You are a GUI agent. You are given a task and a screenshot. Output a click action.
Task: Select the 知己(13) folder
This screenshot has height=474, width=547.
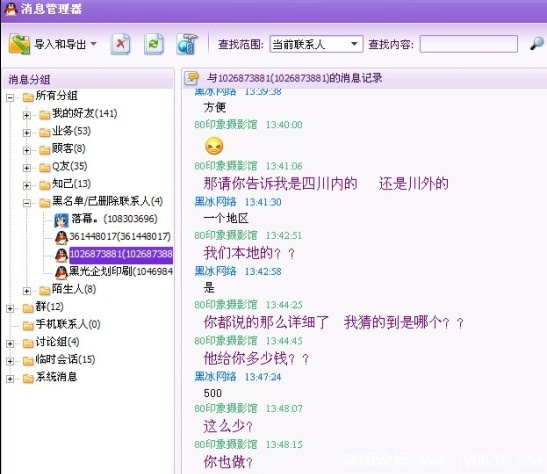(x=71, y=183)
